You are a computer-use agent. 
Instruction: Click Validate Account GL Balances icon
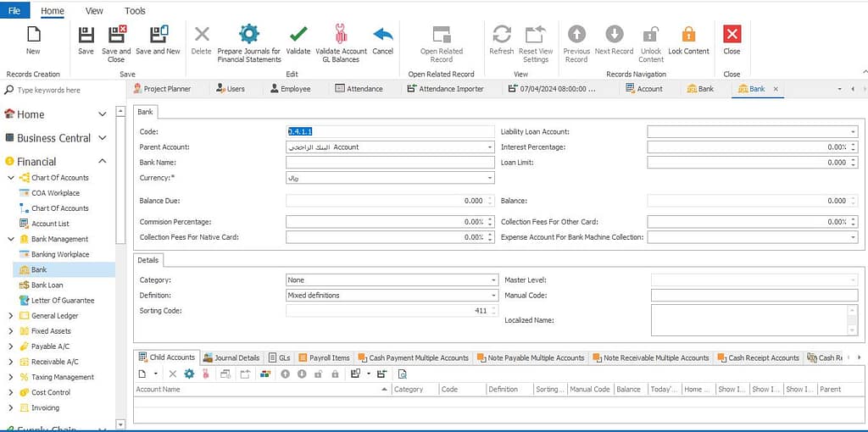(341, 35)
